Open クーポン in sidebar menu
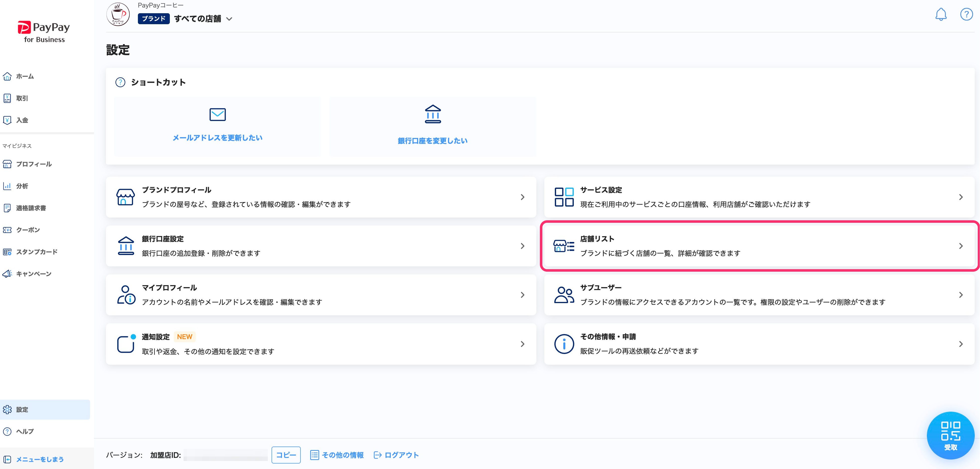Screen dimensions: 980x469 coord(28,230)
